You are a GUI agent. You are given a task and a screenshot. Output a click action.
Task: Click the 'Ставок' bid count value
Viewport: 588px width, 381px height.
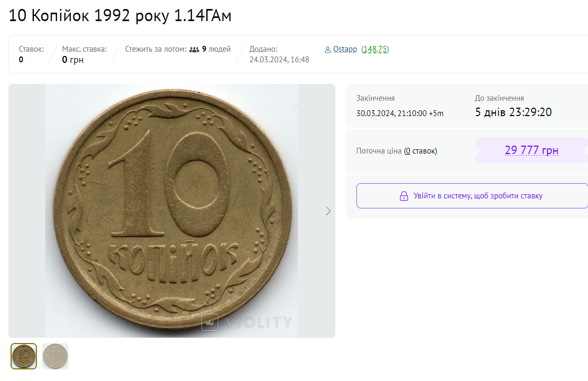[21, 60]
